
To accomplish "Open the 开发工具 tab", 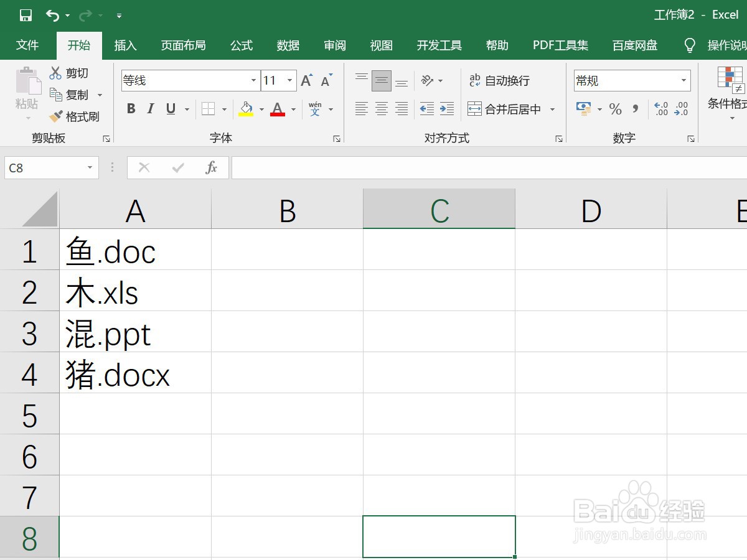I will tap(439, 45).
